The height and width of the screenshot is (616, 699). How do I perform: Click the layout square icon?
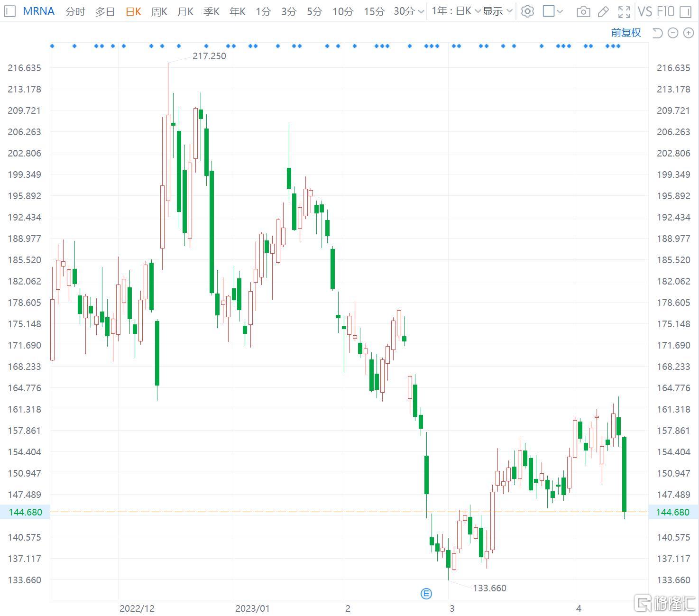(x=549, y=11)
